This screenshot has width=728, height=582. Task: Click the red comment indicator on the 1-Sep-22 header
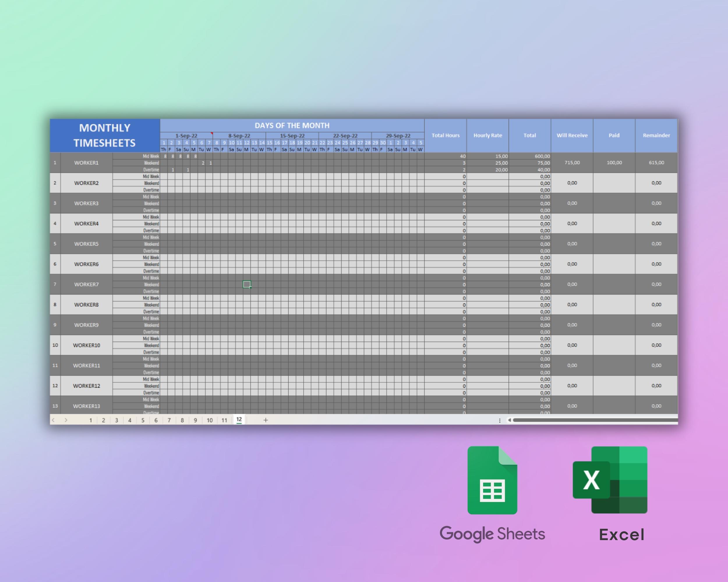pos(211,134)
